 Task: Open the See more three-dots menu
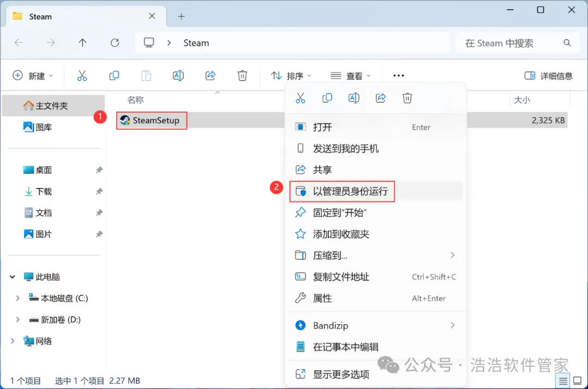[x=399, y=75]
